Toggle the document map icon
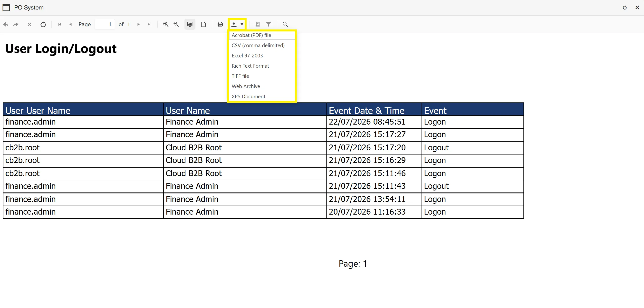644x308 pixels. (x=258, y=24)
